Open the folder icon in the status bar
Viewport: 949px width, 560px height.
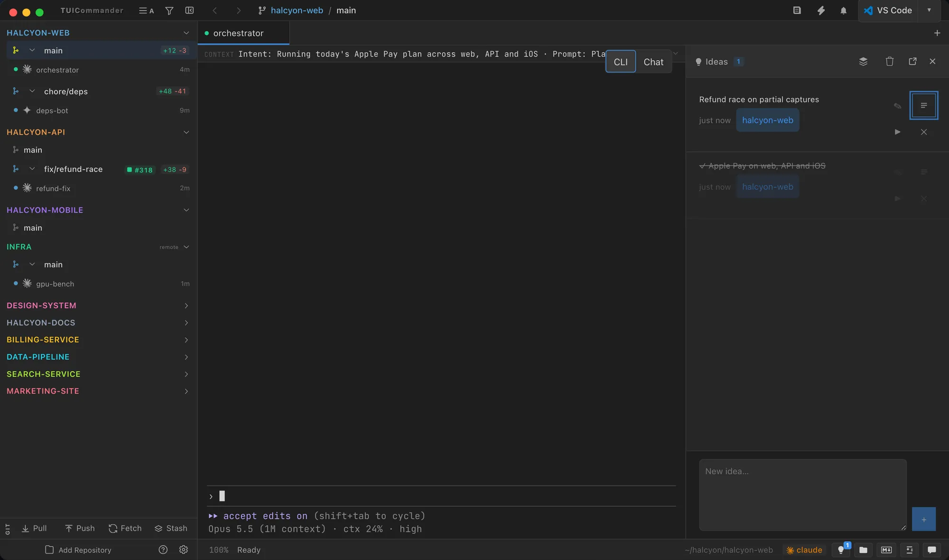coord(863,550)
